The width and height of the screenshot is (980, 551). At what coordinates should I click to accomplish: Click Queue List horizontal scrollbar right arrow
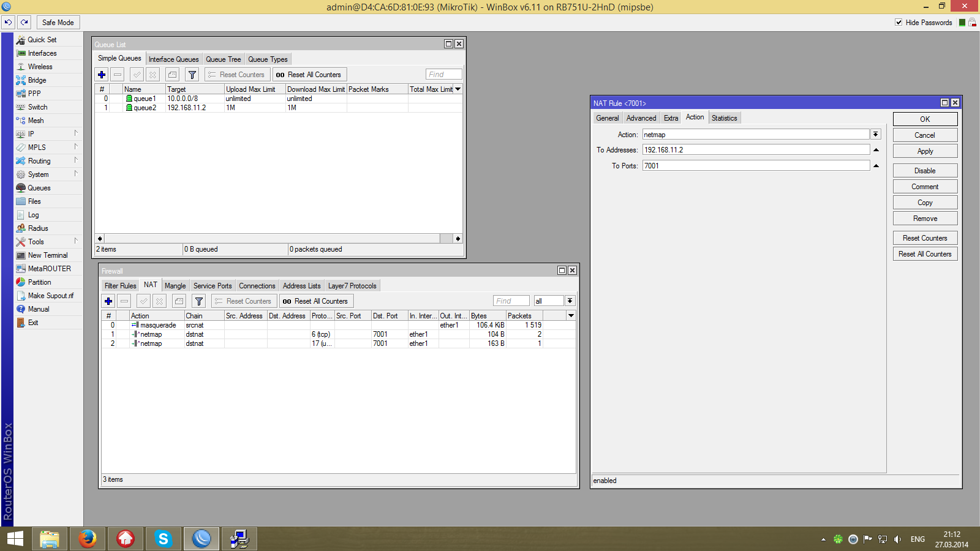point(458,239)
